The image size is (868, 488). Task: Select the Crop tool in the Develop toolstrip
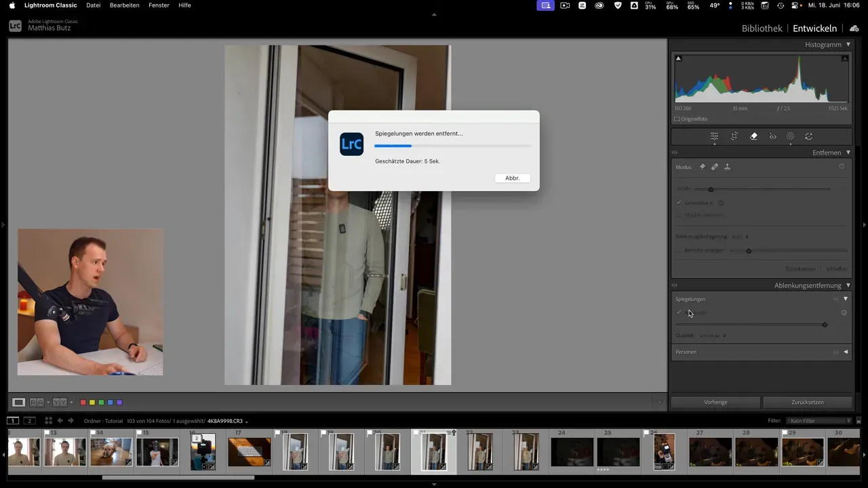[734, 136]
